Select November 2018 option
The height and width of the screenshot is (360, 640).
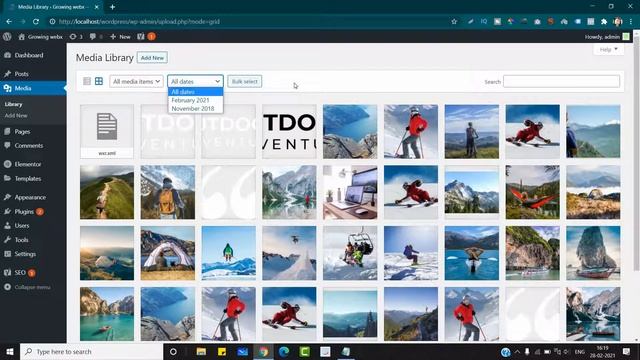196,109
